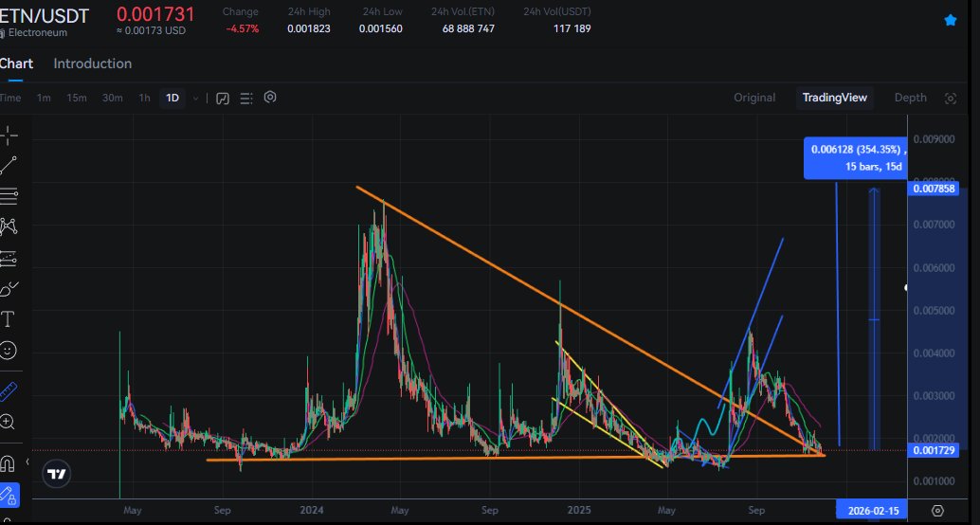Image resolution: width=980 pixels, height=525 pixels.
Task: Set the interval to 1D
Action: pos(172,99)
